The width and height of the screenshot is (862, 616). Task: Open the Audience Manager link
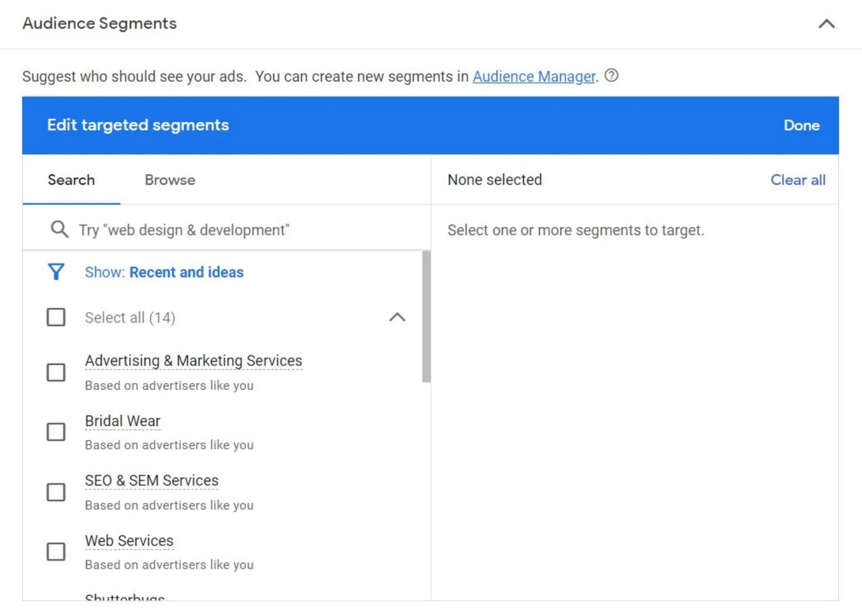(534, 77)
